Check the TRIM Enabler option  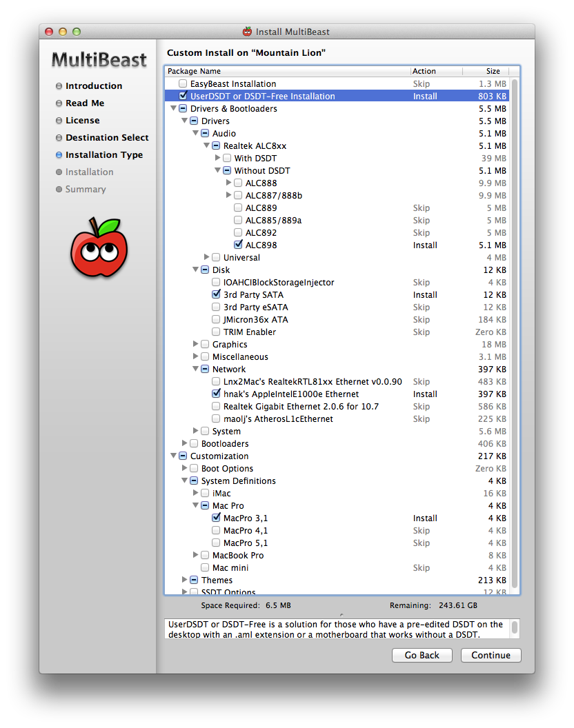216,332
